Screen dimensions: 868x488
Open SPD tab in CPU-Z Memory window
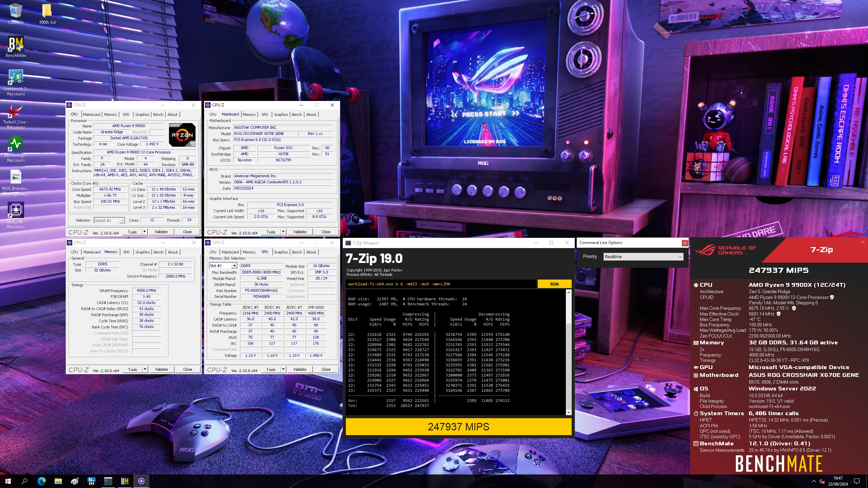click(126, 252)
